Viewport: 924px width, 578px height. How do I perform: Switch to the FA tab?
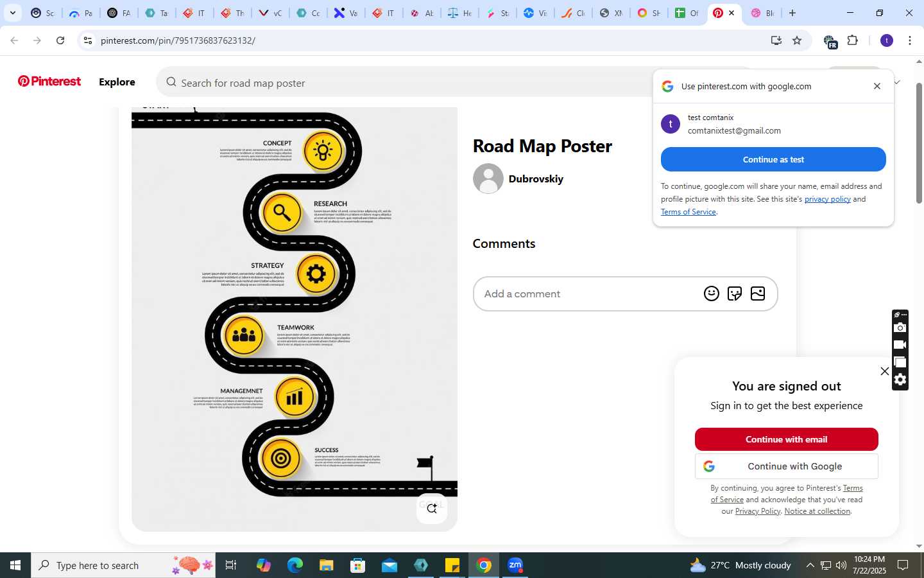pyautogui.click(x=119, y=13)
